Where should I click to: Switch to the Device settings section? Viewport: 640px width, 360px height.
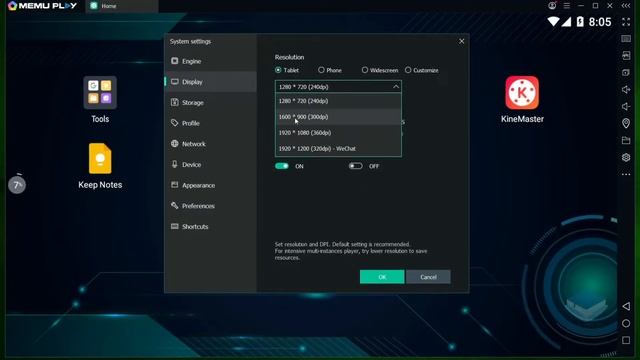click(x=211, y=164)
